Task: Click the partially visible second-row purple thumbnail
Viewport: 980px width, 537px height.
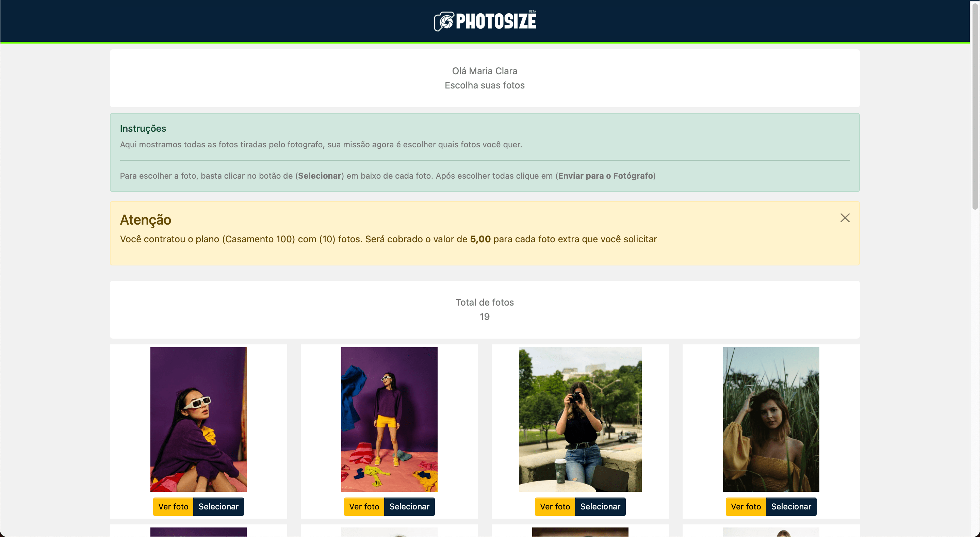Action: point(198,532)
